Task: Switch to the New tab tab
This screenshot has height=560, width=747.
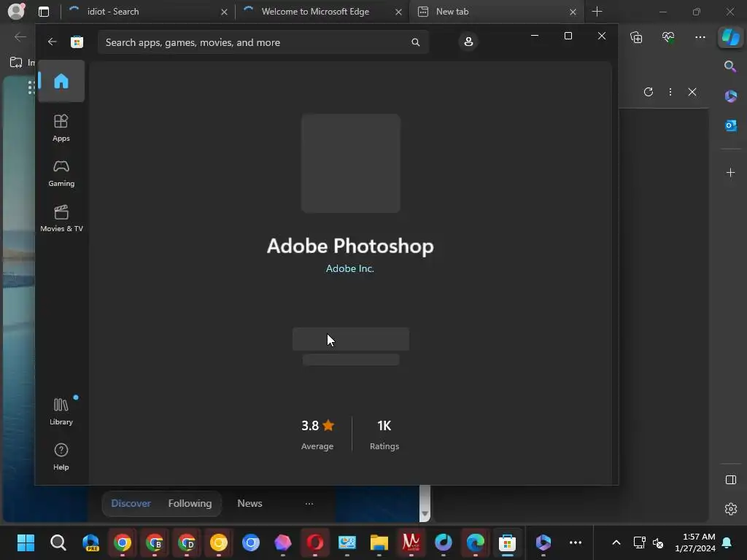Action: (x=495, y=12)
